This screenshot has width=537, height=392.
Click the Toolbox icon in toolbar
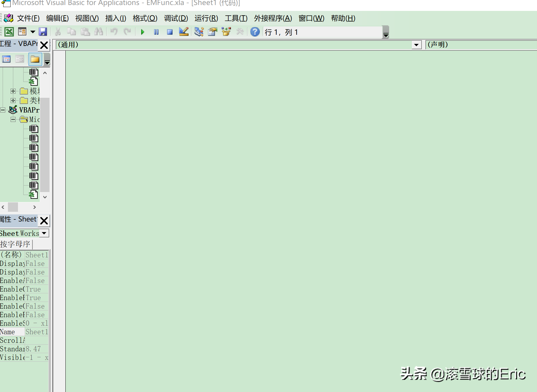coord(240,32)
